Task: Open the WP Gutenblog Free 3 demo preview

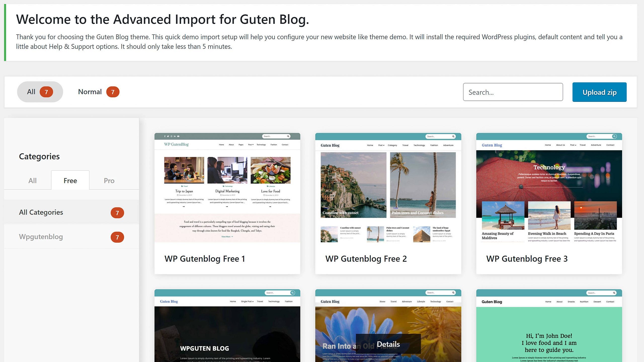Action: tap(549, 189)
